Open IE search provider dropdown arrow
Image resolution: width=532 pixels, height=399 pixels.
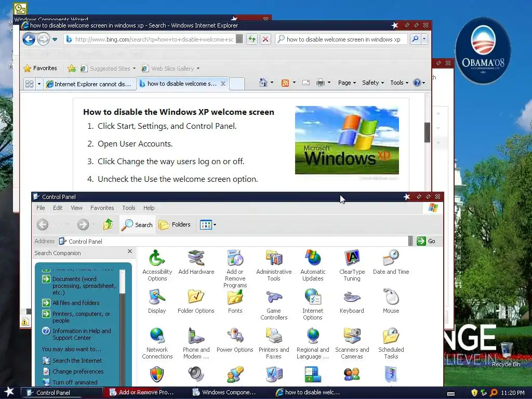click(424, 39)
